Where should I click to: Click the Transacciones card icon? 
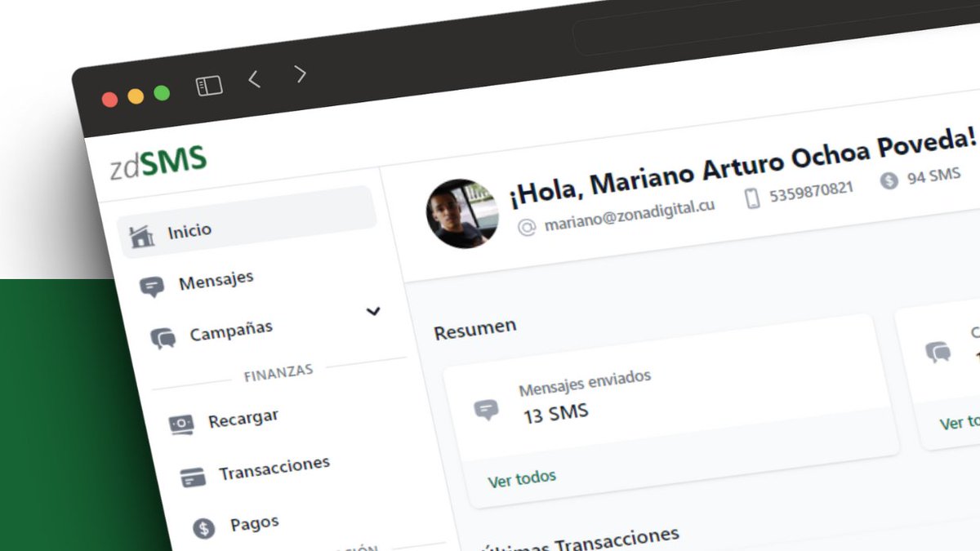coord(193,477)
